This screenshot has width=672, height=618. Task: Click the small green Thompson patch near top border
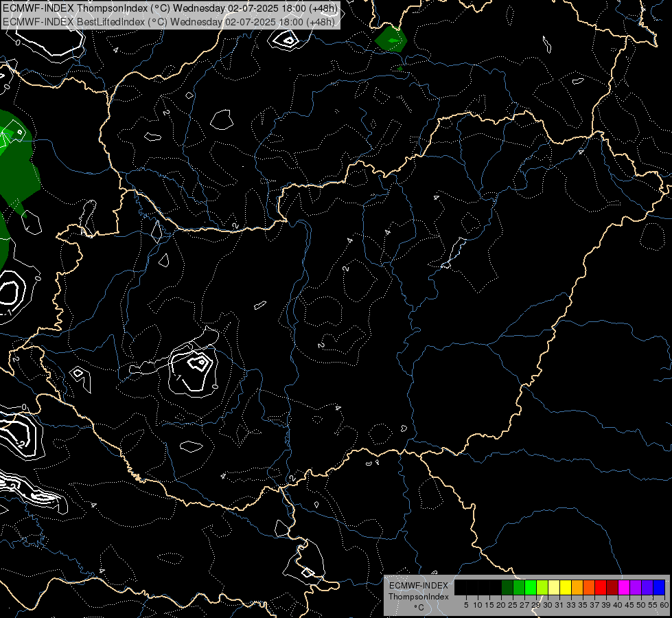point(391,39)
